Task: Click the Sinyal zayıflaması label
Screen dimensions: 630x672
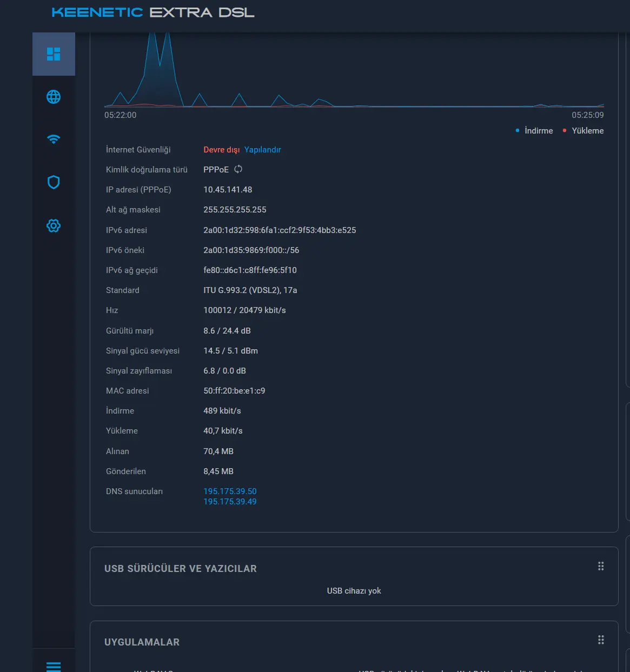Action: pyautogui.click(x=139, y=371)
